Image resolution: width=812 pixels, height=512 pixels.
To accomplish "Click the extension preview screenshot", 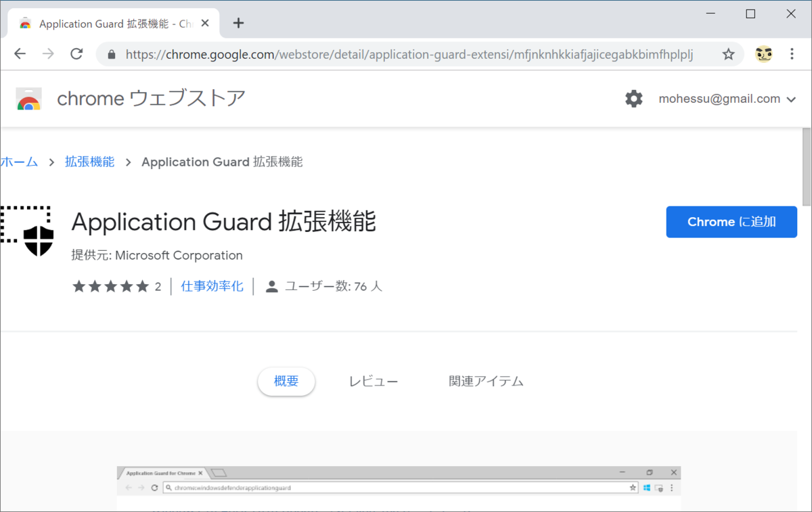I will pyautogui.click(x=399, y=488).
